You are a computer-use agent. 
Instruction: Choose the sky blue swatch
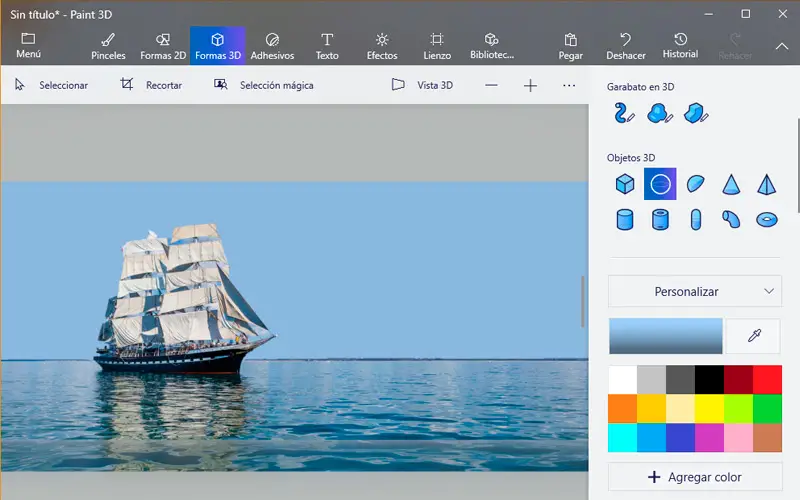coord(652,437)
